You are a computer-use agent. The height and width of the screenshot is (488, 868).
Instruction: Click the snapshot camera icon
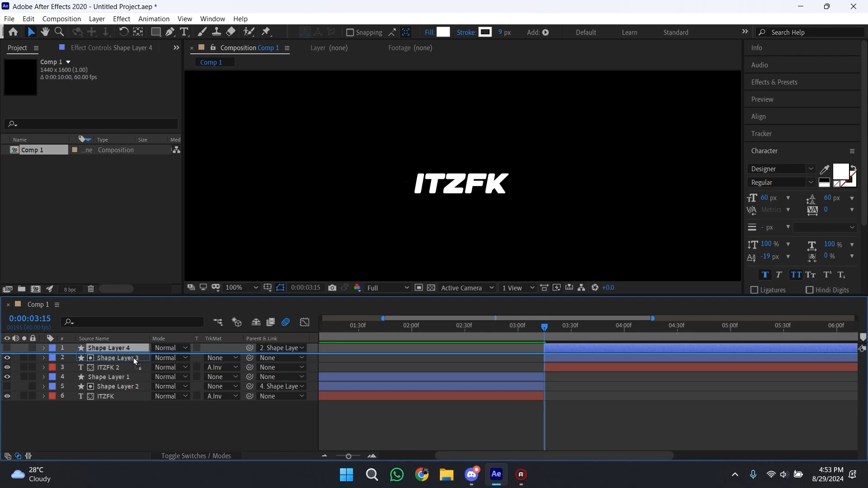point(332,288)
